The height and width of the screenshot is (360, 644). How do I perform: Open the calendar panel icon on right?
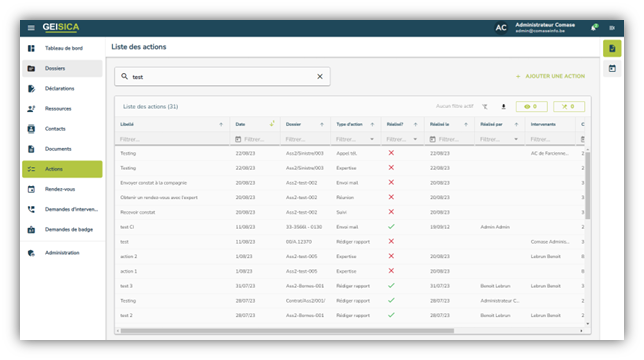612,69
